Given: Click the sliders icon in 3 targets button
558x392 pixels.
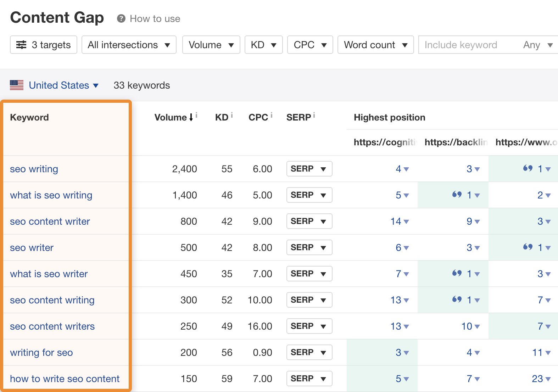Looking at the screenshot, I should (x=21, y=45).
